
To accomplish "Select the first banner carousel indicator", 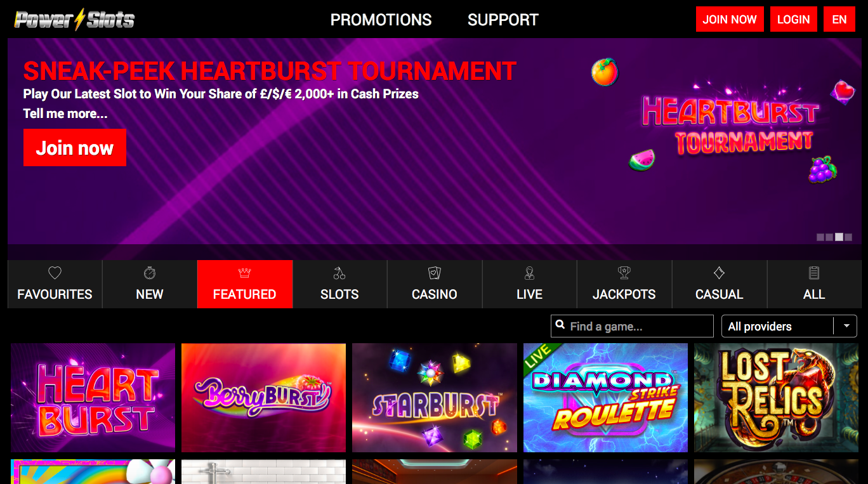I will (820, 237).
